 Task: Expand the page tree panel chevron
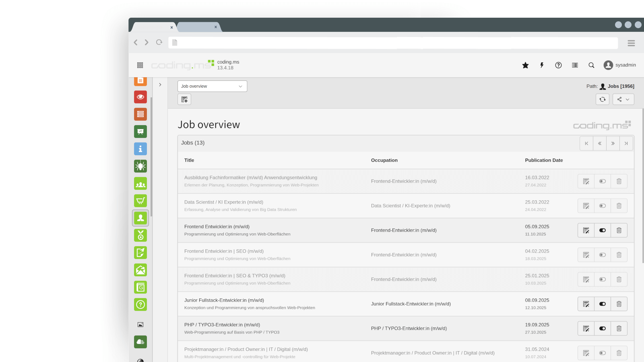tap(160, 85)
